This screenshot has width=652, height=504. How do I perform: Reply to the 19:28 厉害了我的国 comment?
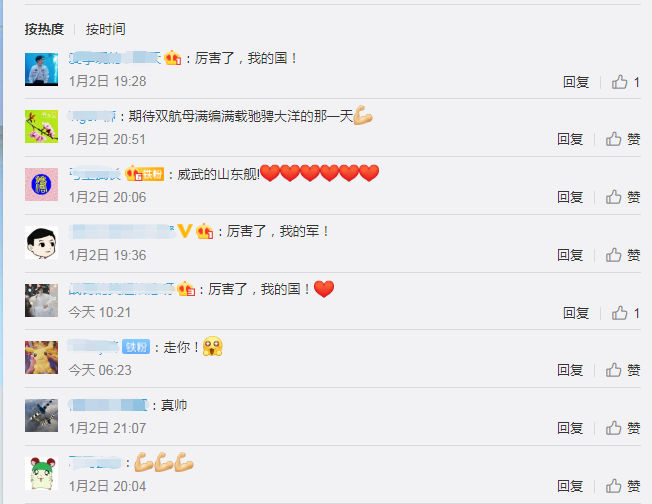(576, 82)
